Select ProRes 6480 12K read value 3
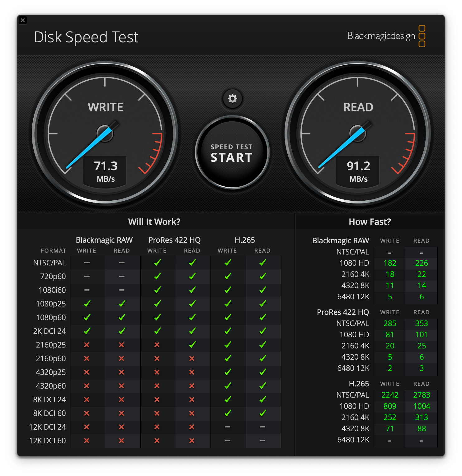The height and width of the screenshot is (476, 462). [422, 368]
